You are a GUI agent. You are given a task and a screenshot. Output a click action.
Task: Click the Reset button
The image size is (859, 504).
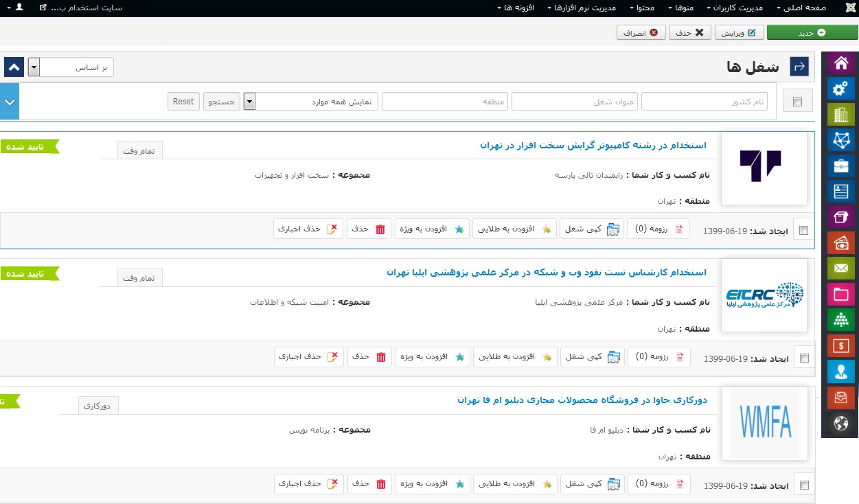[183, 102]
